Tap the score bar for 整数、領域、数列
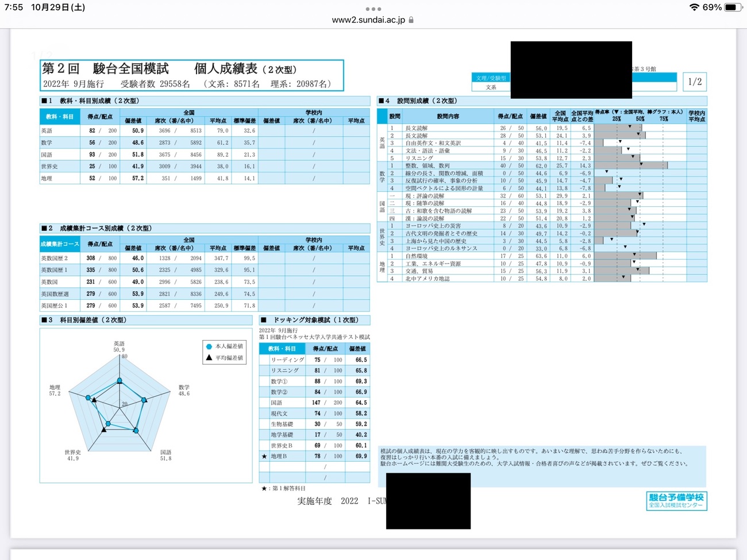 click(631, 165)
